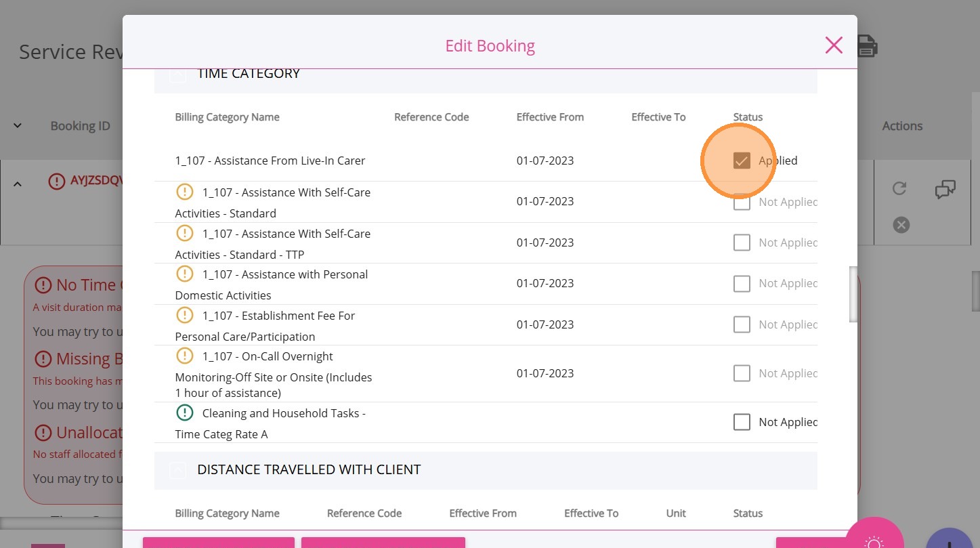Check the Cleaning and Household Tasks checkbox
Screen dimensions: 980x548
[x=742, y=422]
